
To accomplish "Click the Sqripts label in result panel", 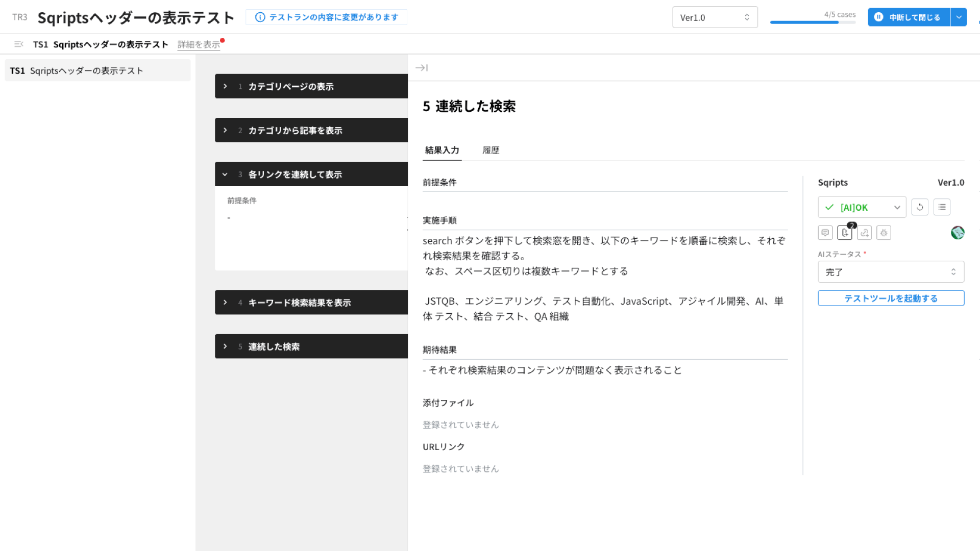I will pyautogui.click(x=833, y=183).
